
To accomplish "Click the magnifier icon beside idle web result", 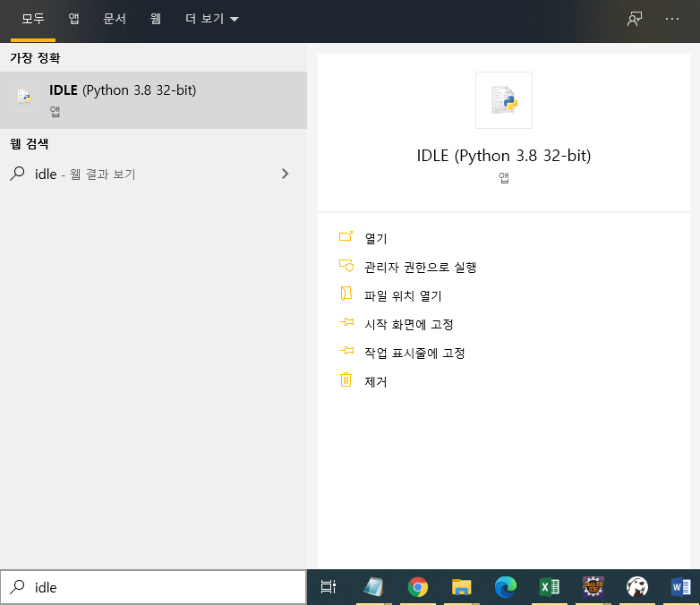I will [x=17, y=174].
